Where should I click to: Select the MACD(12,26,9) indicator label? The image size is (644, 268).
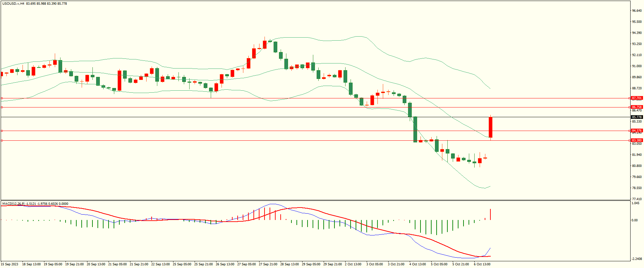pyautogui.click(x=13, y=204)
